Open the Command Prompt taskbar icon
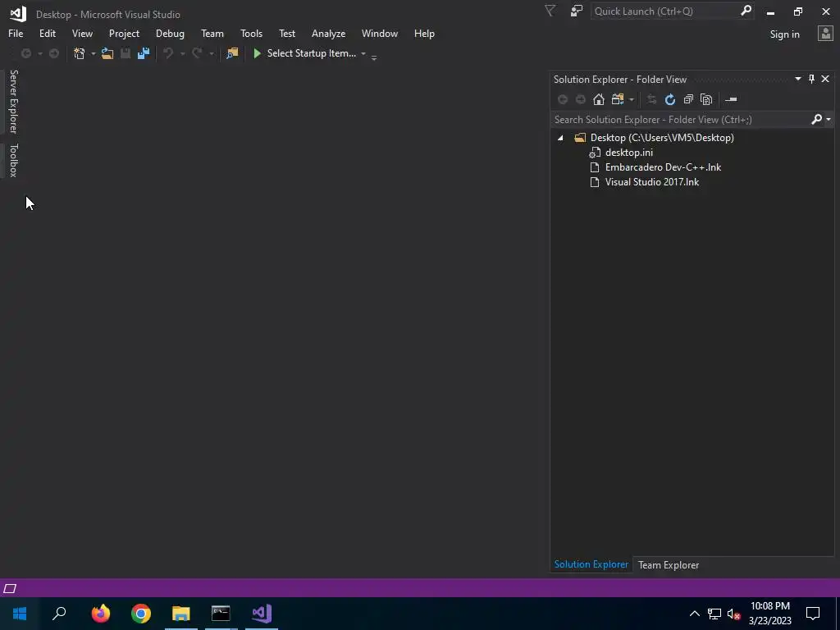Image resolution: width=840 pixels, height=630 pixels. click(221, 614)
